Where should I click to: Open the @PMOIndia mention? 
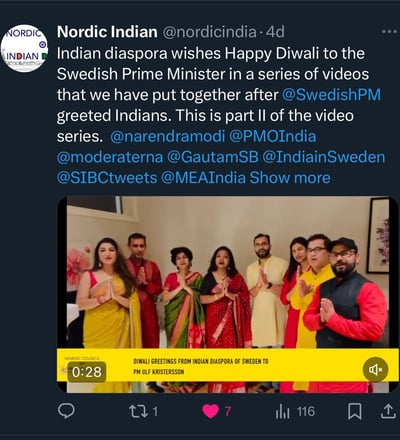tap(273, 137)
